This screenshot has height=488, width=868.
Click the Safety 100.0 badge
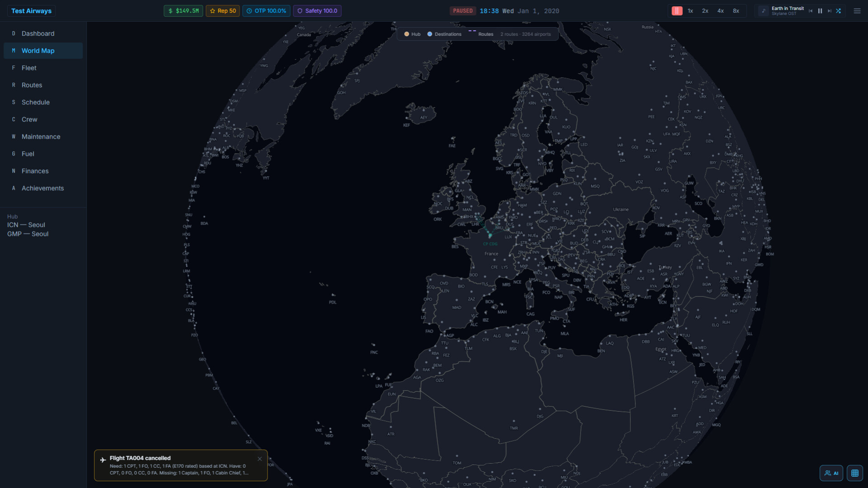(317, 11)
